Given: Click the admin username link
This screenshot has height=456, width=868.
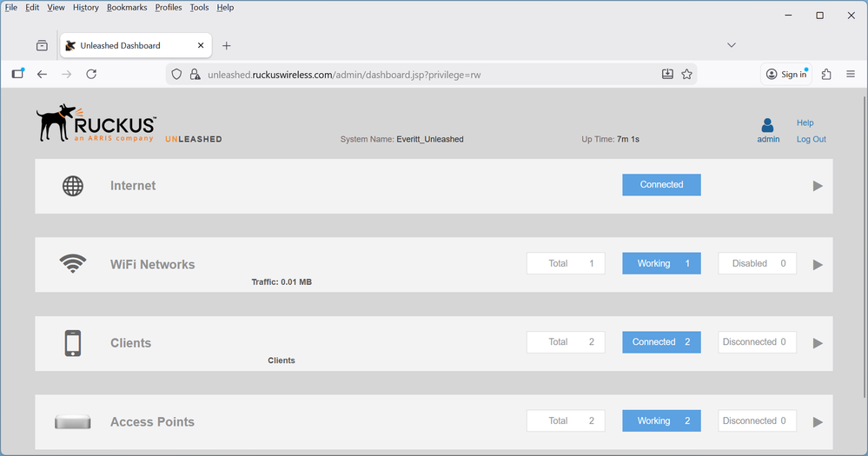Looking at the screenshot, I should point(768,140).
